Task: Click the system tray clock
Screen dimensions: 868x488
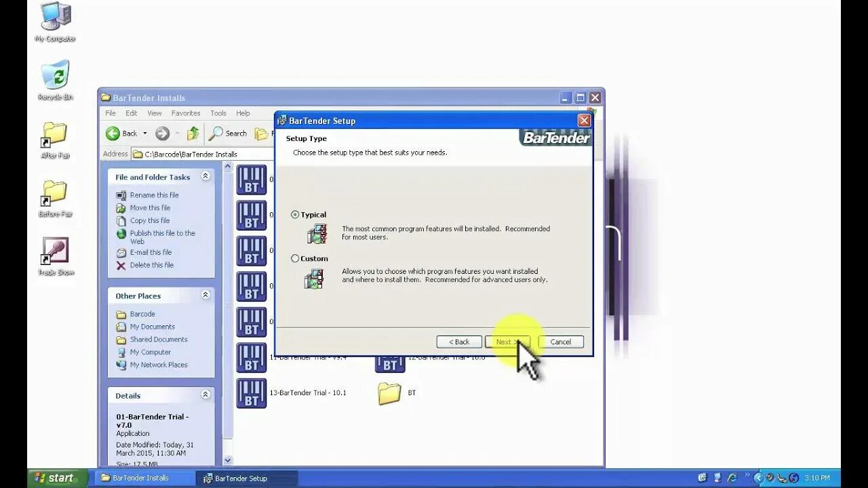Action: 818,478
